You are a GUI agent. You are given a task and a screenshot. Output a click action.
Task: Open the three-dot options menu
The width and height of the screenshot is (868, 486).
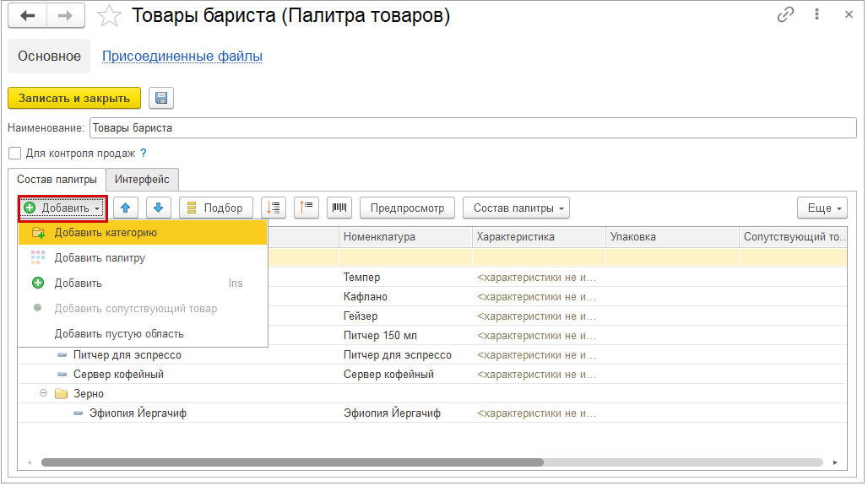click(816, 15)
